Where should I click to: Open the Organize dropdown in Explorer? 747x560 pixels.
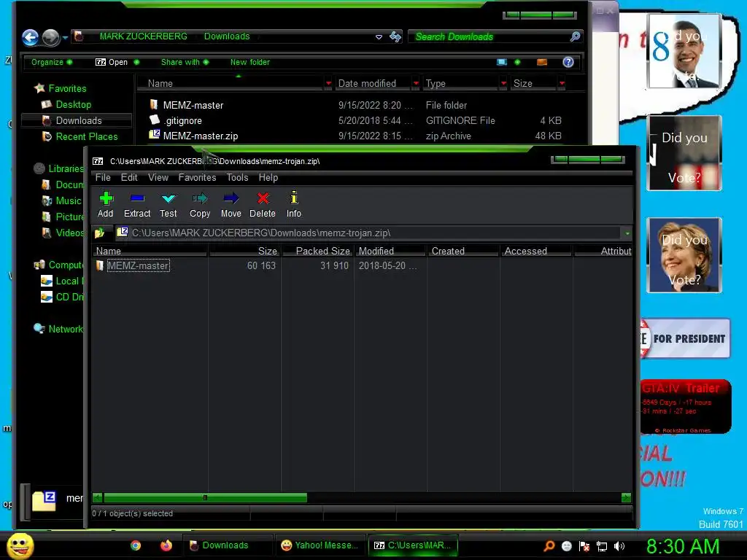(52, 62)
